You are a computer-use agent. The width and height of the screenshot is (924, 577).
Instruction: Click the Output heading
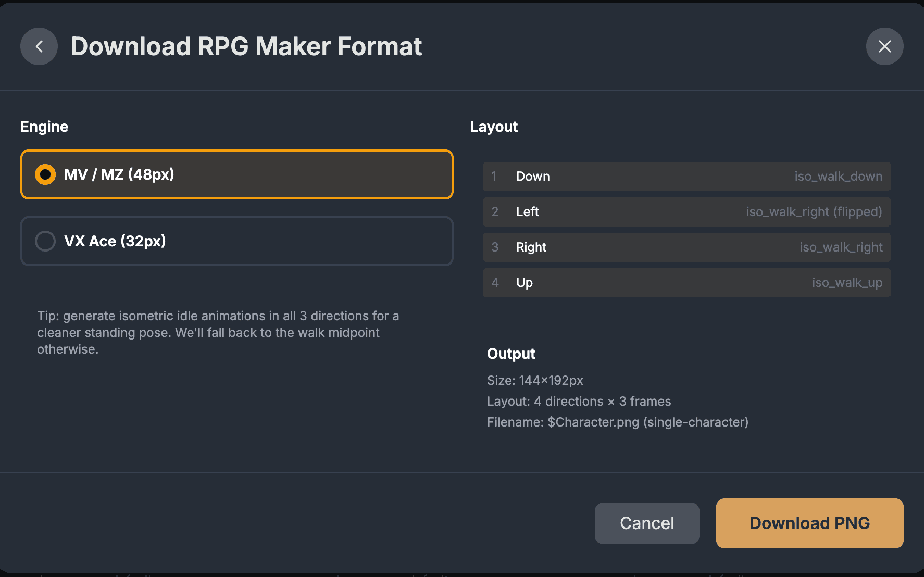(x=511, y=354)
